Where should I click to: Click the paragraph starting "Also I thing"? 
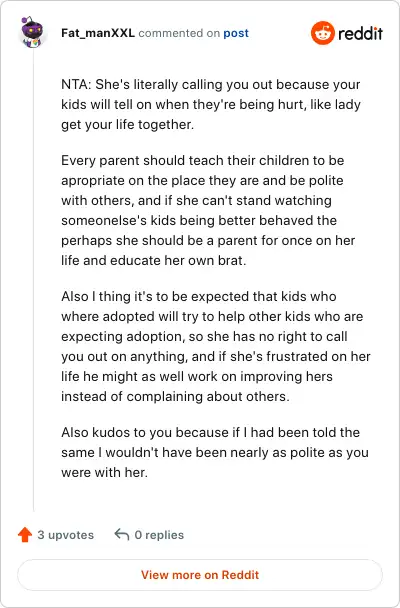click(216, 346)
